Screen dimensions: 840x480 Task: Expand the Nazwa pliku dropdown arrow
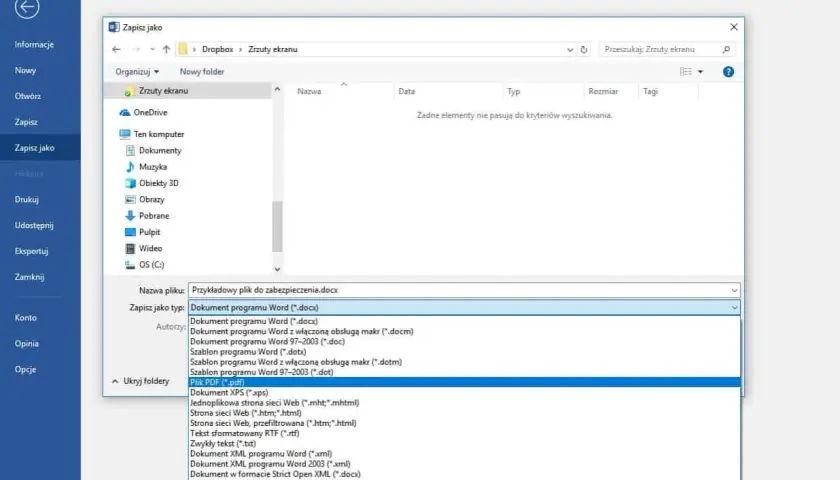coord(734,290)
